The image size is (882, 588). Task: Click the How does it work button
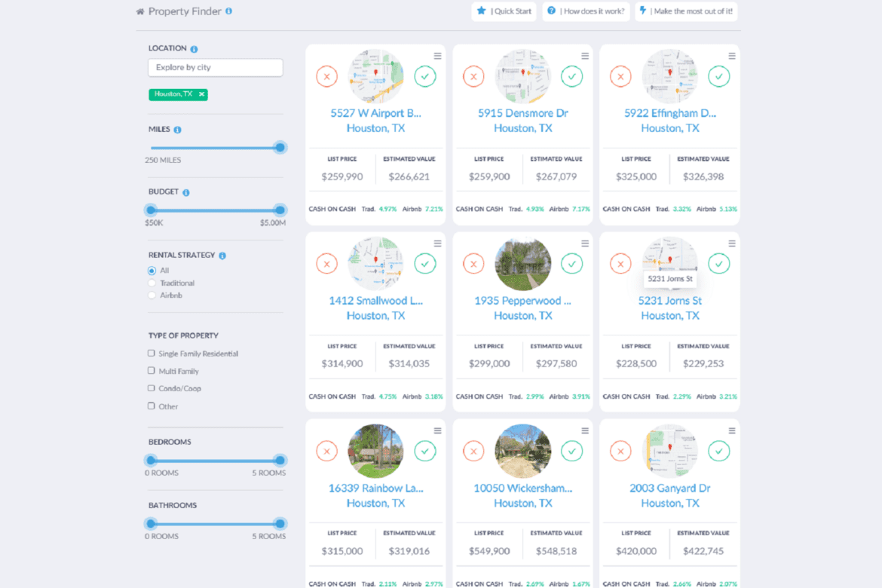point(586,11)
